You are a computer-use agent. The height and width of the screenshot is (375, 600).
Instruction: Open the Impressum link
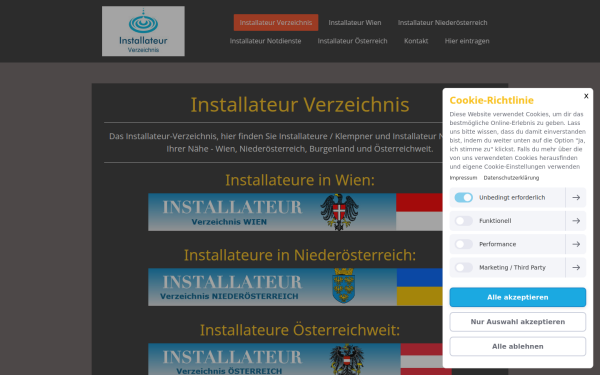pos(463,178)
